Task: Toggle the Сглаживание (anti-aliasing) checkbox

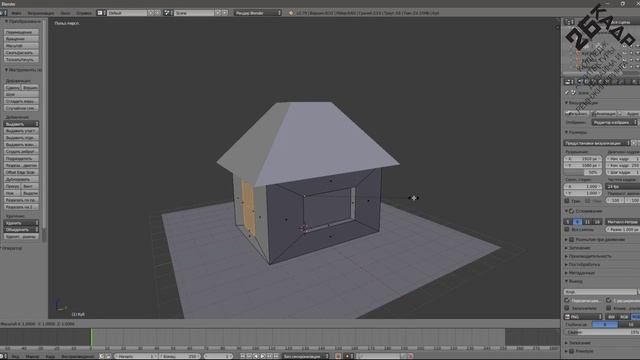Action: pyautogui.click(x=571, y=211)
